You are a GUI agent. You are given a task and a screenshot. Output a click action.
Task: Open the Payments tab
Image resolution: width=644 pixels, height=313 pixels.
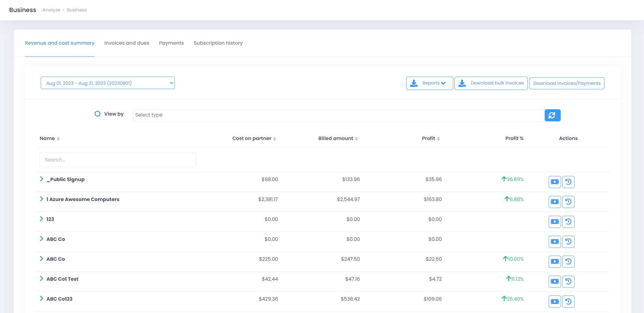click(171, 43)
